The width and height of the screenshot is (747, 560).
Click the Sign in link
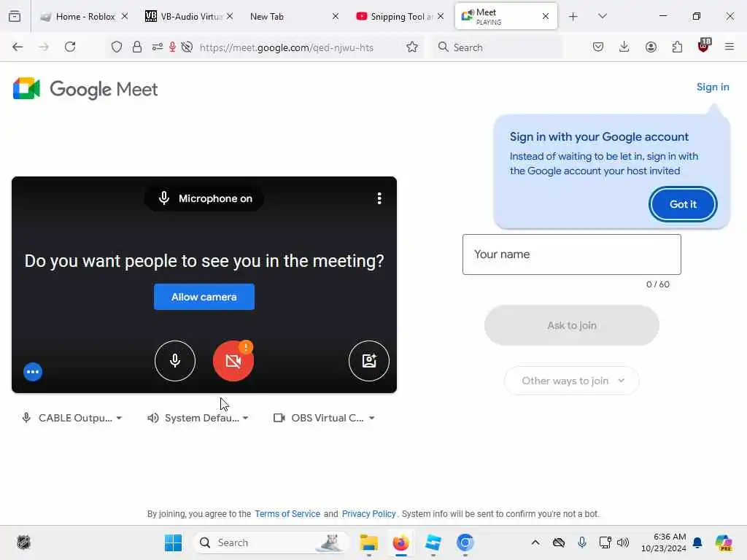[x=713, y=87]
